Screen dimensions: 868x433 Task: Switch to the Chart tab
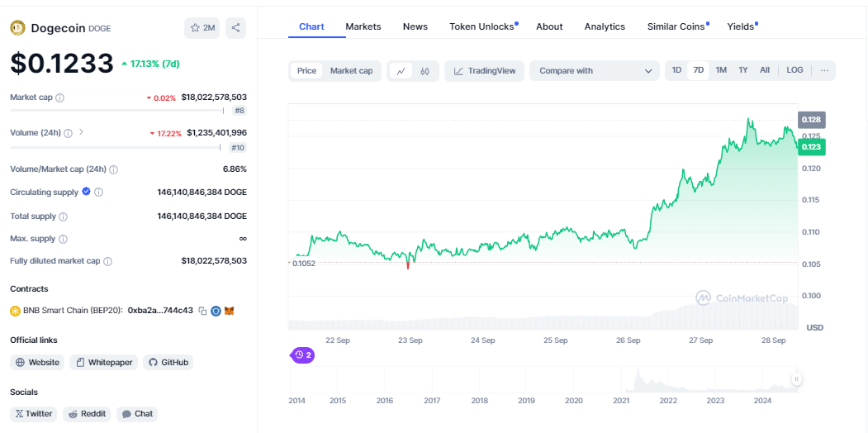coord(311,26)
